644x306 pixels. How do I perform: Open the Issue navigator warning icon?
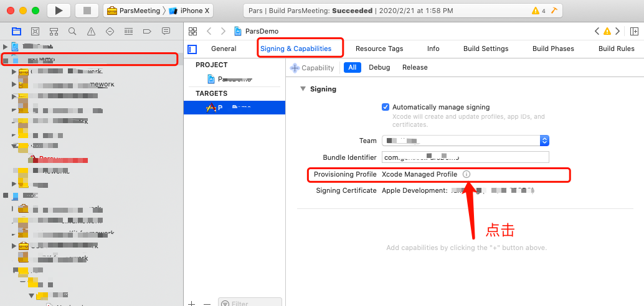91,31
